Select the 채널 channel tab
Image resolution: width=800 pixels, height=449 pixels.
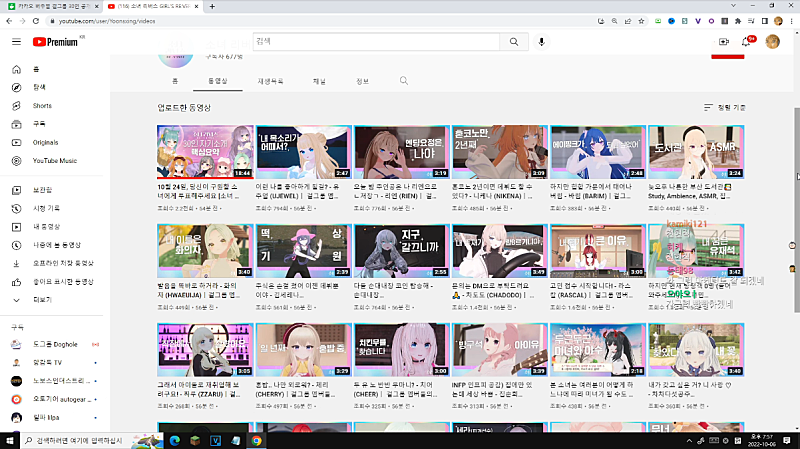(319, 80)
